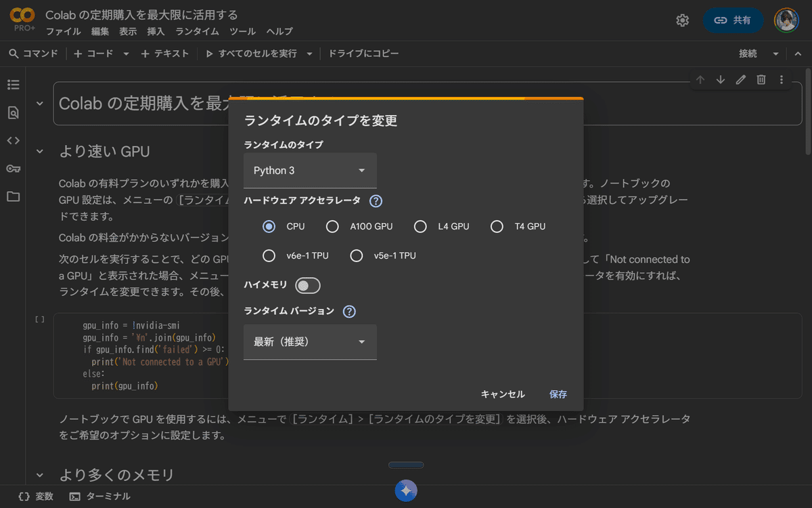Image resolution: width=812 pixels, height=508 pixels.
Task: Select the L4 GPU option
Action: pos(420,227)
